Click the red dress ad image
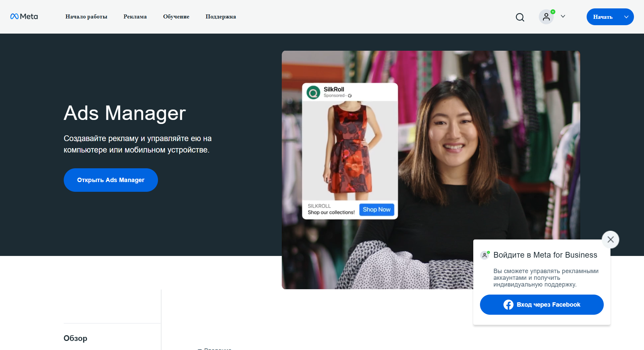The height and width of the screenshot is (350, 644). [x=350, y=150]
